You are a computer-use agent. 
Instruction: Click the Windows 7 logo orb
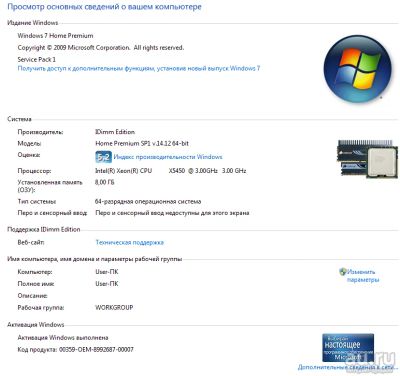coord(358,68)
